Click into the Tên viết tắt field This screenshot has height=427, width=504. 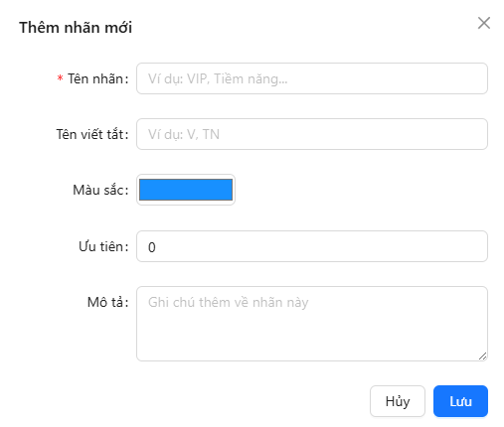[x=312, y=134]
